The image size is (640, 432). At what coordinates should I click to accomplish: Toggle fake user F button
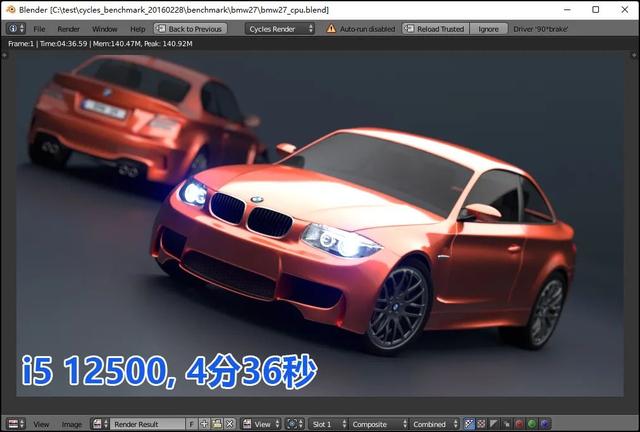point(191,424)
